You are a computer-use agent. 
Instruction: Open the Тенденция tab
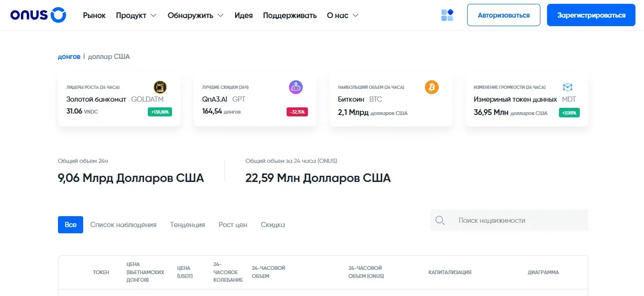point(187,224)
